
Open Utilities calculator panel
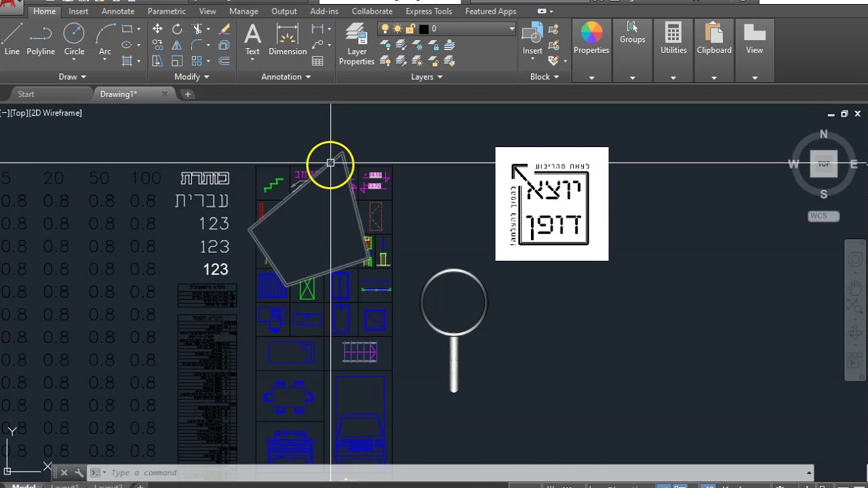[673, 39]
